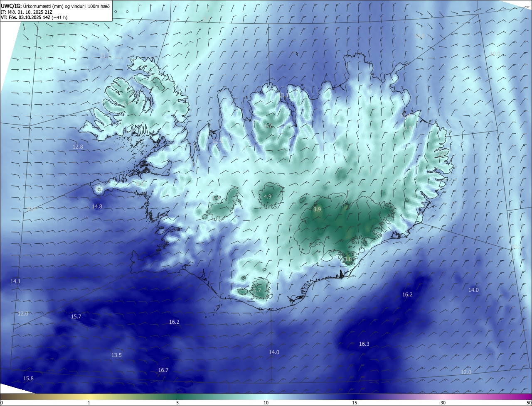The height and width of the screenshot is (406, 532).
Task: Click the 14.1 value label
Action: click(x=15, y=281)
